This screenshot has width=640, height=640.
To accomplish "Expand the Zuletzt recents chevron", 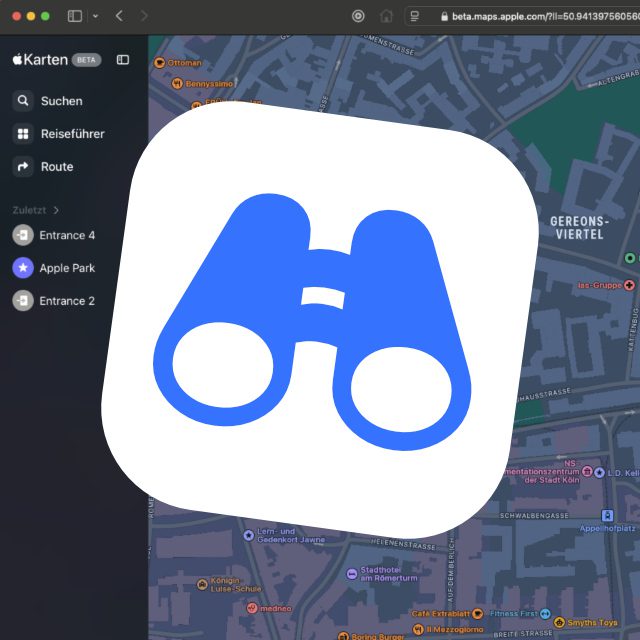I will pyautogui.click(x=57, y=210).
